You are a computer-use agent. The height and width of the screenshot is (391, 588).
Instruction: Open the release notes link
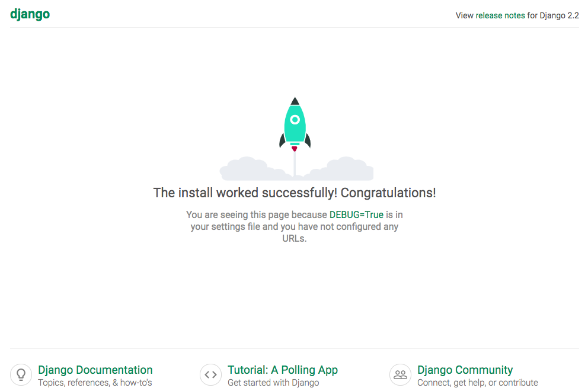pyautogui.click(x=500, y=15)
